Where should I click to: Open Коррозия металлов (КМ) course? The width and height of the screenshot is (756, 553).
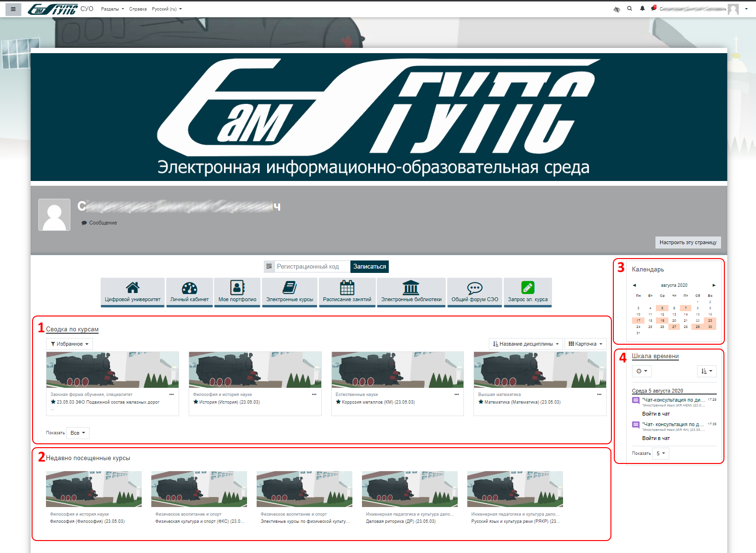pos(378,403)
